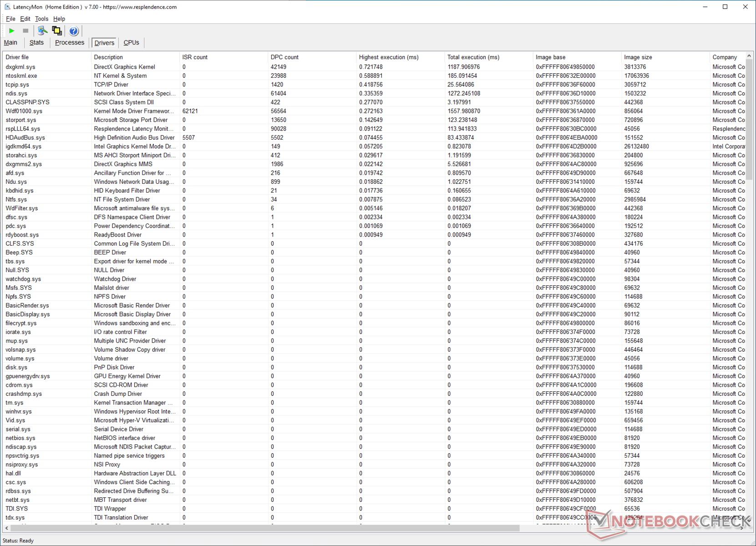Click the 'HID Keyboard Filter Driver' description
This screenshot has height=546, width=756.
pyautogui.click(x=127, y=191)
